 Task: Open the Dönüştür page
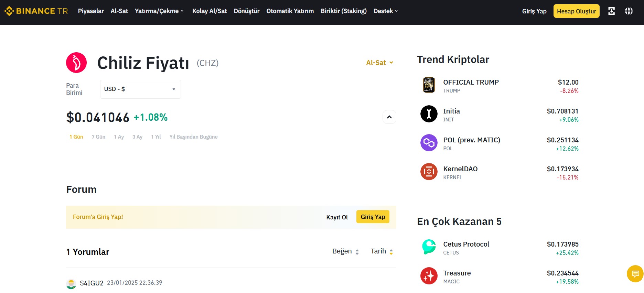[x=247, y=11]
